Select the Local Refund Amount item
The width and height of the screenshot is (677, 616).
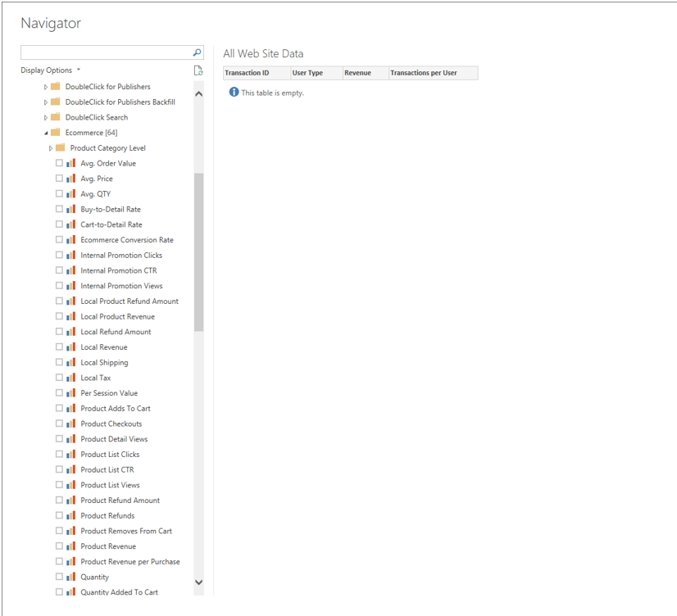[117, 332]
